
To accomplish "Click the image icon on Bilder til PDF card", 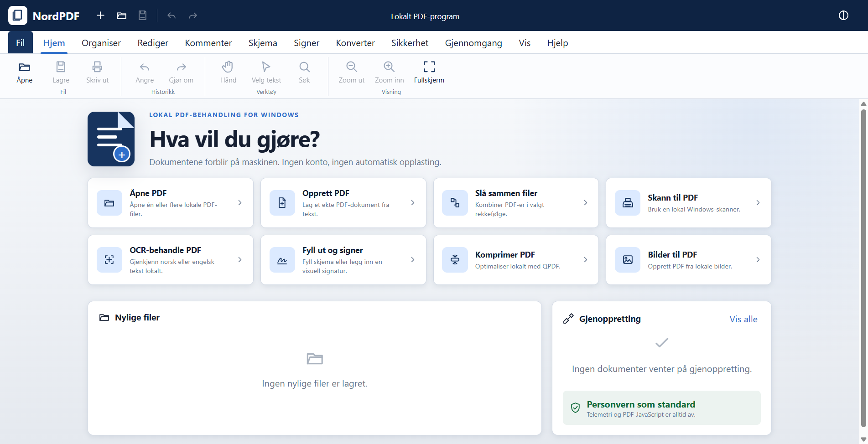I will pos(628,260).
